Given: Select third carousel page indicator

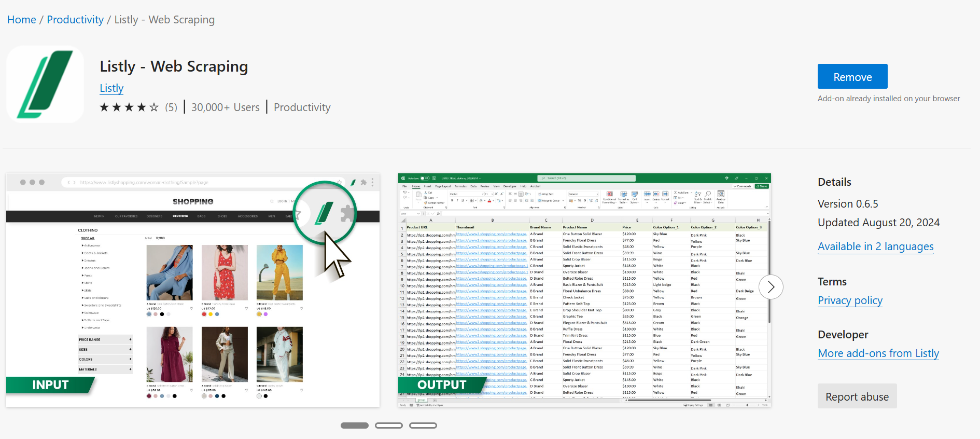Looking at the screenshot, I should [423, 426].
